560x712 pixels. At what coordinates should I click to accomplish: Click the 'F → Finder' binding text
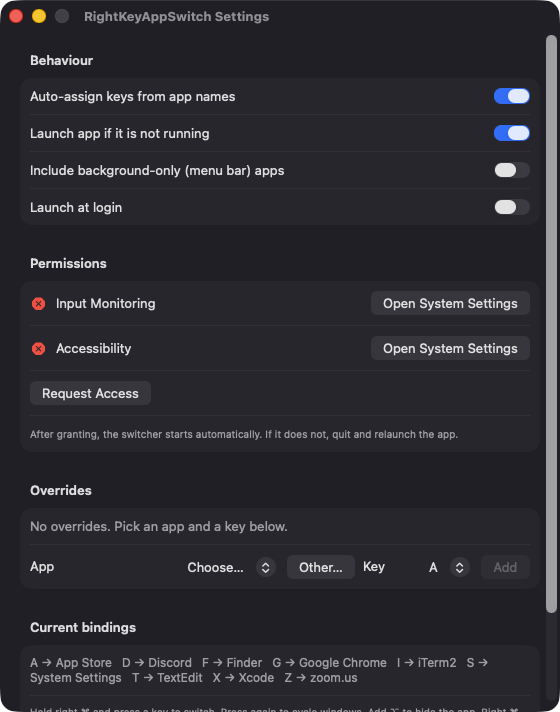232,663
